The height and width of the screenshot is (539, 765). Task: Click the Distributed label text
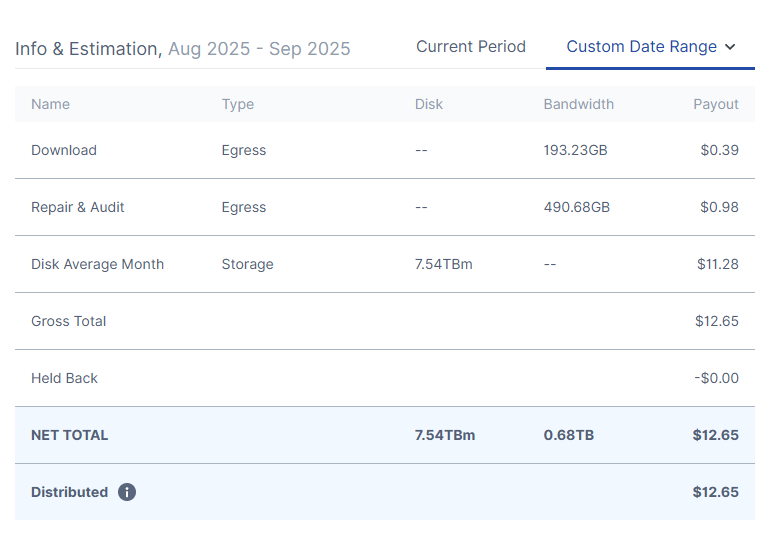(x=69, y=492)
